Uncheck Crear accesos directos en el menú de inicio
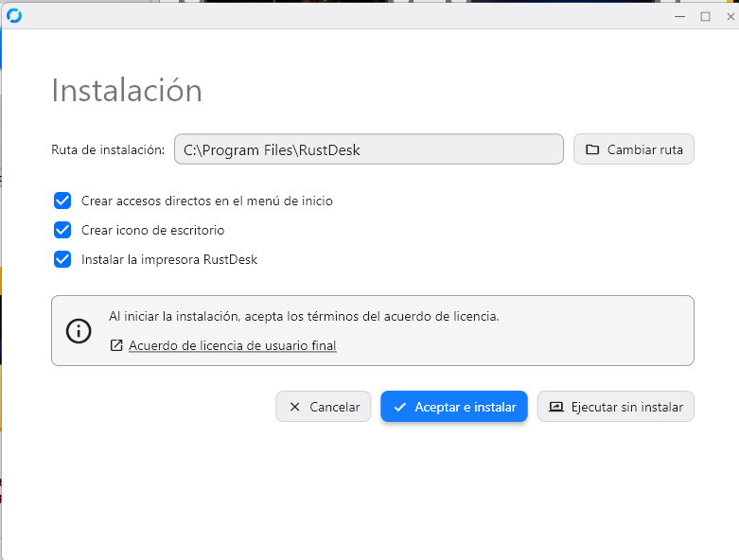The height and width of the screenshot is (560, 739). tap(63, 201)
